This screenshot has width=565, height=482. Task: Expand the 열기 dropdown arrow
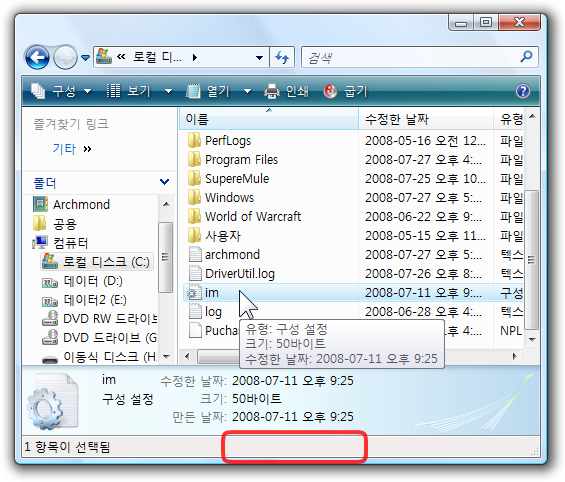(247, 92)
